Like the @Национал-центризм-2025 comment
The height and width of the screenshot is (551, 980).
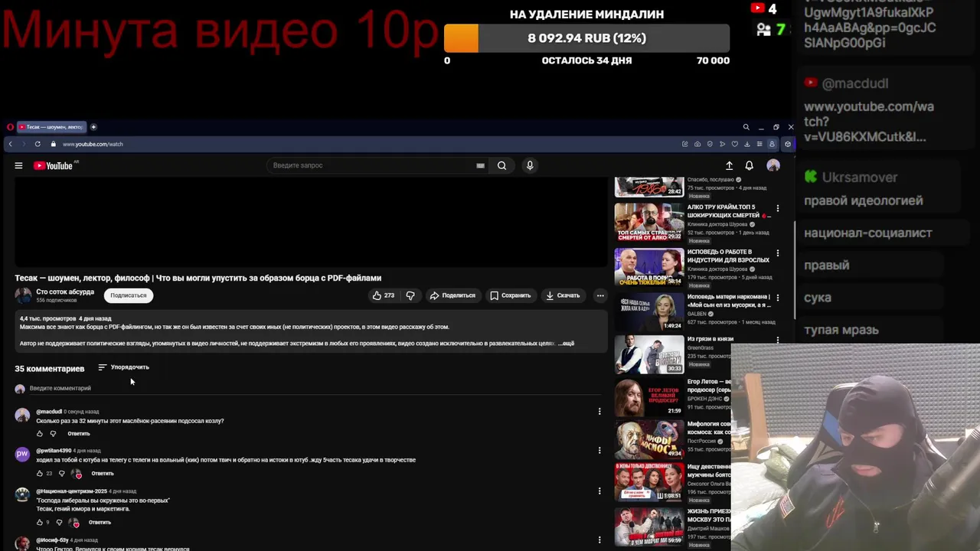pyautogui.click(x=40, y=523)
